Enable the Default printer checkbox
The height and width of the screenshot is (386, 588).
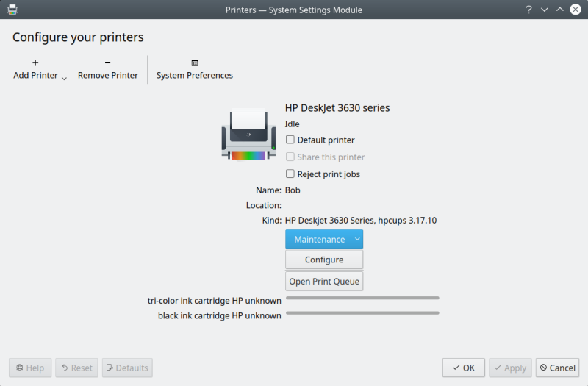(290, 140)
